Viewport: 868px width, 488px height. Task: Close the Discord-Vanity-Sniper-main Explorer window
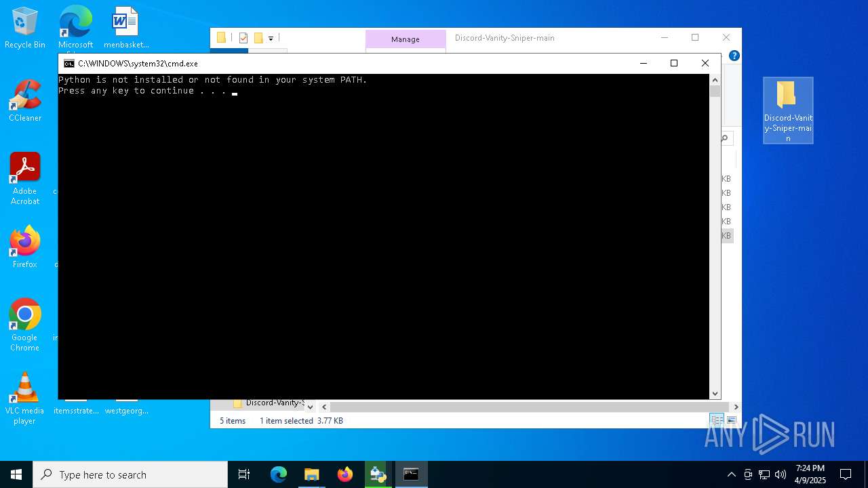click(x=726, y=37)
